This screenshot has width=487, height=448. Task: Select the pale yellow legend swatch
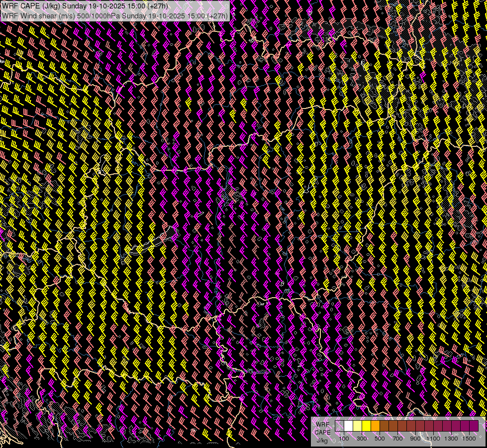pyautogui.click(x=358, y=426)
